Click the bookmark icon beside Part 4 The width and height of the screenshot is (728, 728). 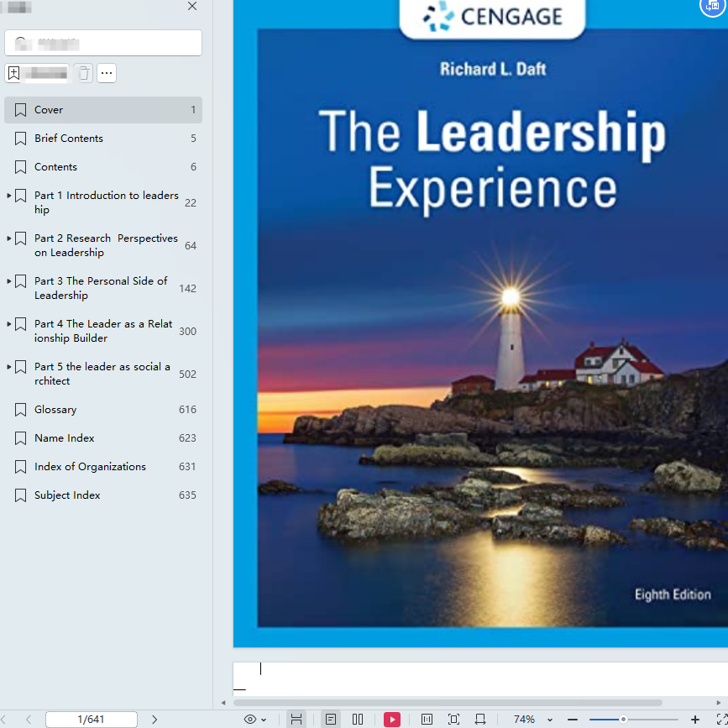click(20, 324)
